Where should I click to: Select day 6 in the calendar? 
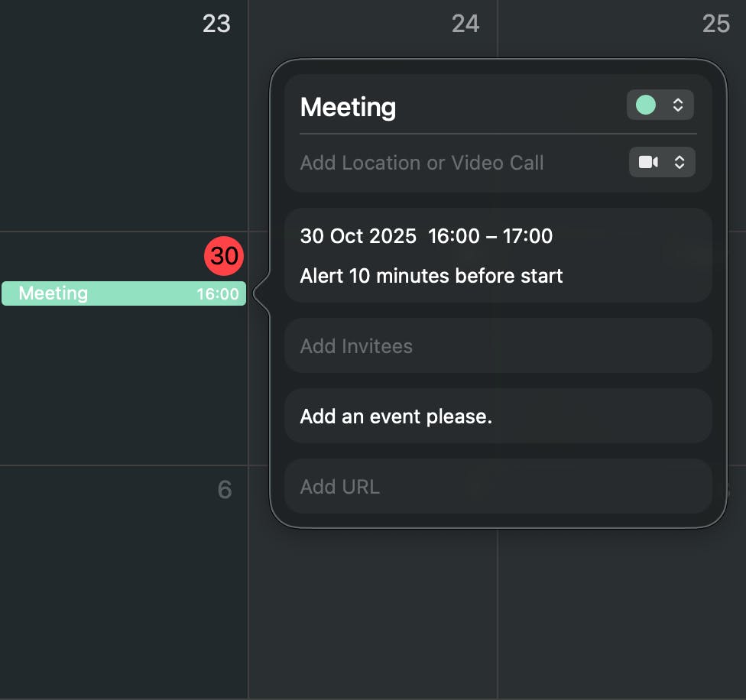(225, 489)
